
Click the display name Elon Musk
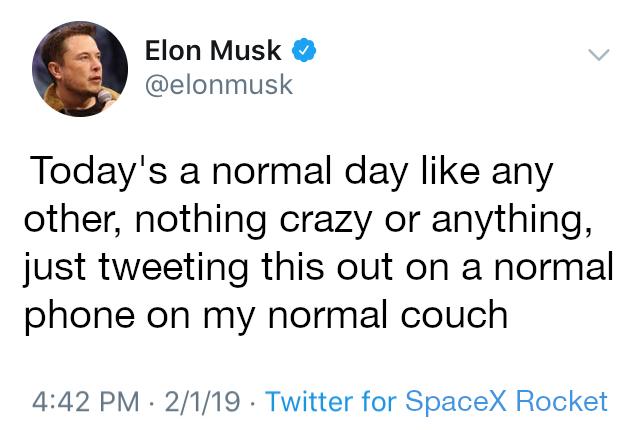pyautogui.click(x=213, y=51)
